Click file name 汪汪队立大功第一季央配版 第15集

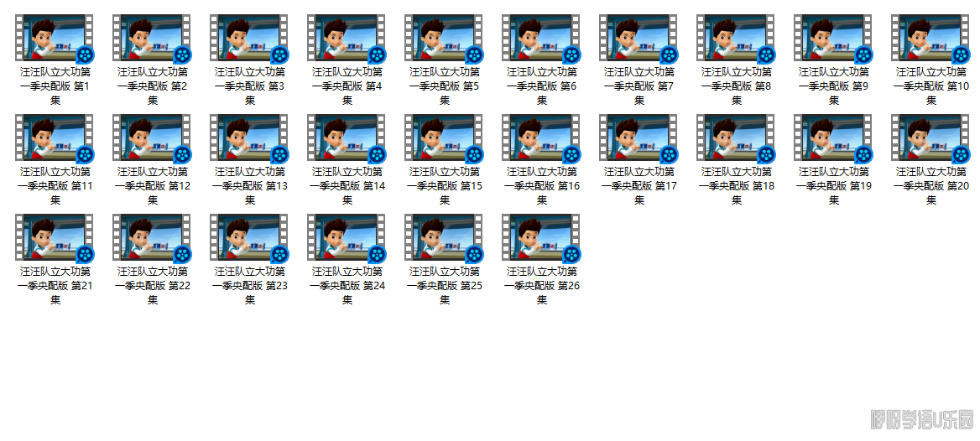(445, 186)
